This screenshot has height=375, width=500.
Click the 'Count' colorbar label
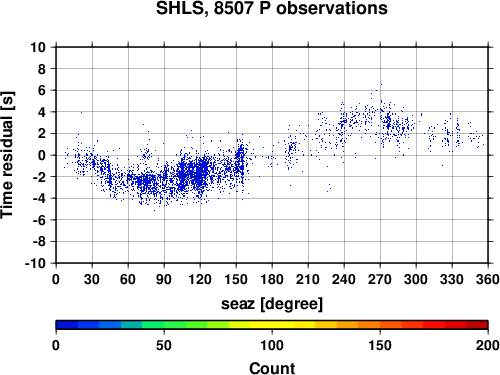[272, 368]
